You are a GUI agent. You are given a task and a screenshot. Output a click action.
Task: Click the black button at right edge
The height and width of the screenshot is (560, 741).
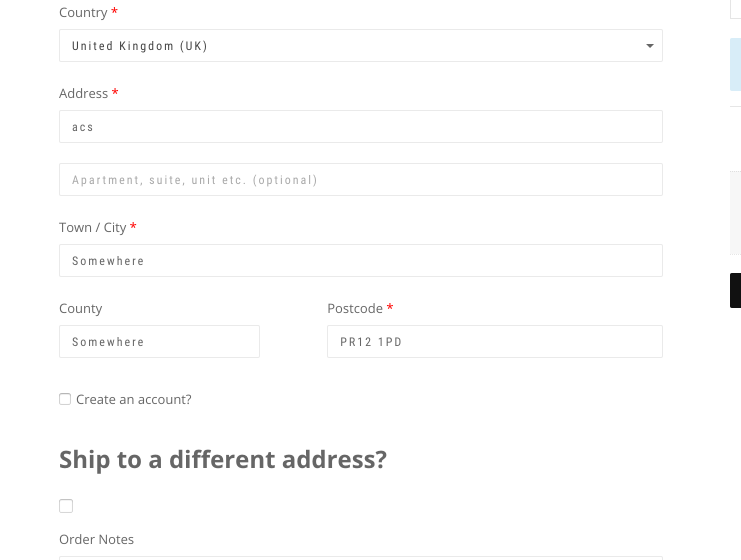click(x=735, y=290)
